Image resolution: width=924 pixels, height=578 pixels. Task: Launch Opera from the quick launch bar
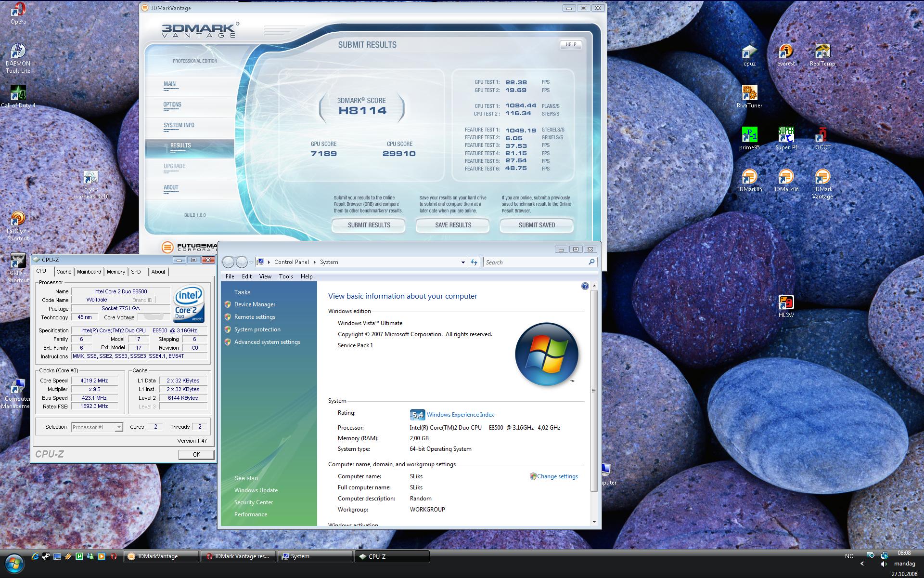pos(114,556)
